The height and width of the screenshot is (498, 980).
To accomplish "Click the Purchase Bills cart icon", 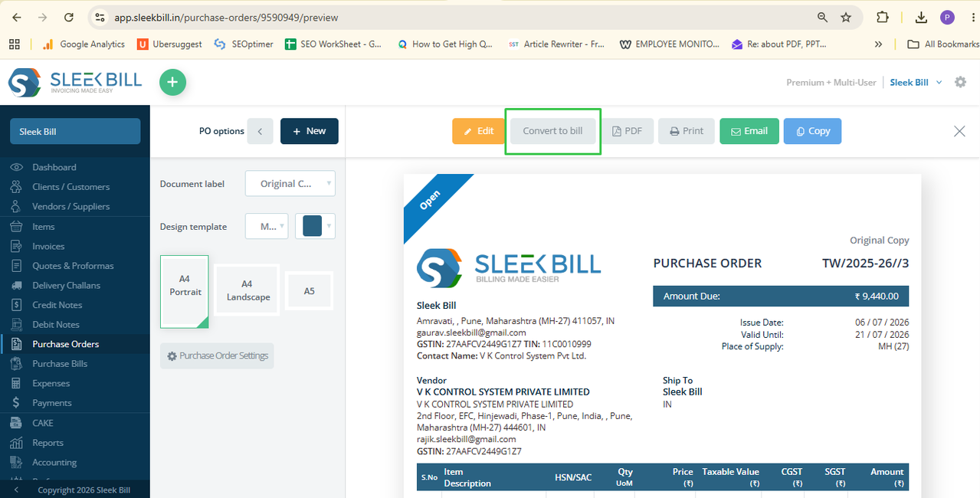I will (16, 364).
